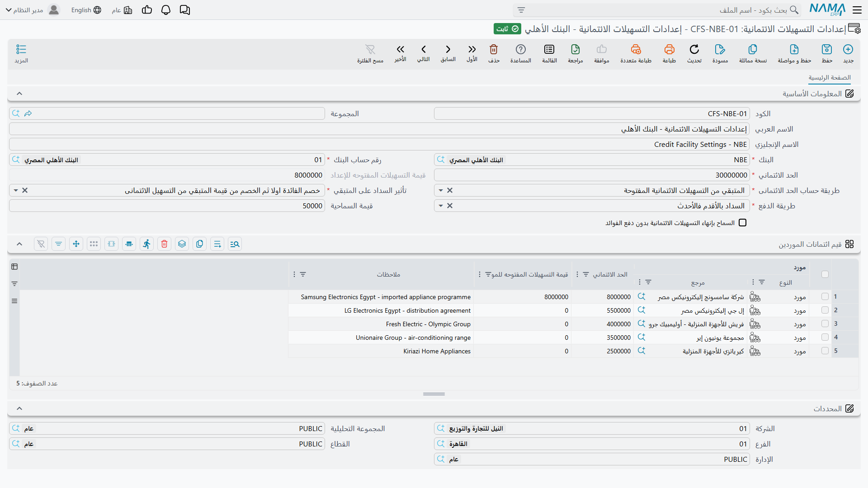Image resolution: width=868 pixels, height=488 pixels.
Task: Open notifications bell icon in top bar
Action: click(x=166, y=10)
